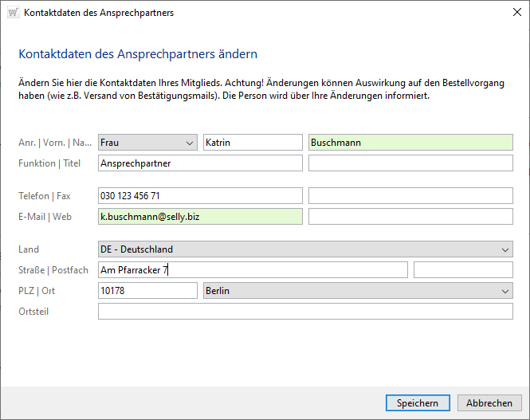Focus the Straße field Am Pfarracker 7
This screenshot has width=530, height=420.
coord(253,270)
